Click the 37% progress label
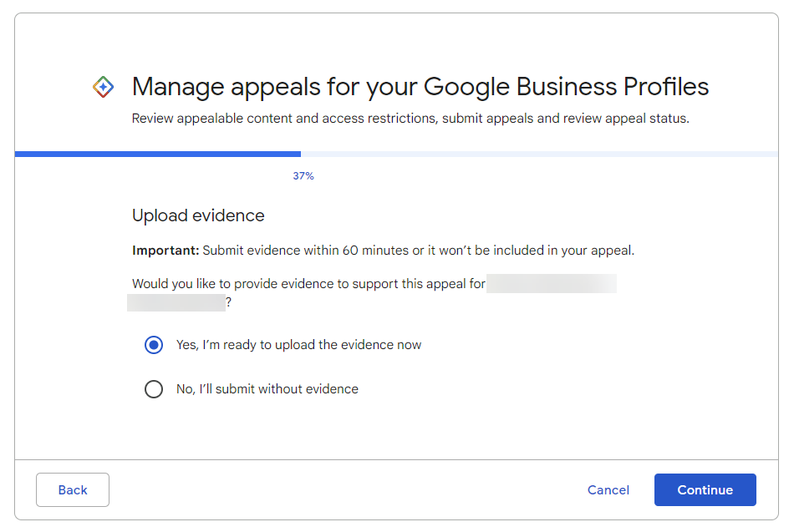The width and height of the screenshot is (789, 532). [x=303, y=176]
